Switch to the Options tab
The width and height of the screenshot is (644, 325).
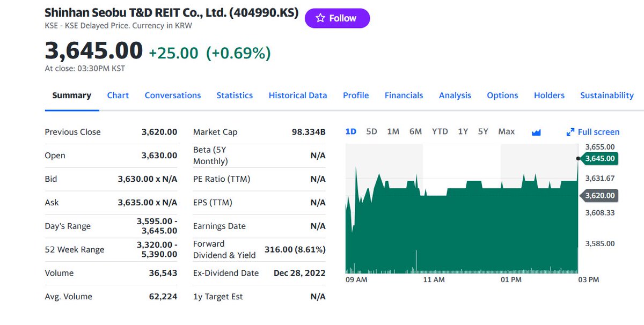coord(502,95)
